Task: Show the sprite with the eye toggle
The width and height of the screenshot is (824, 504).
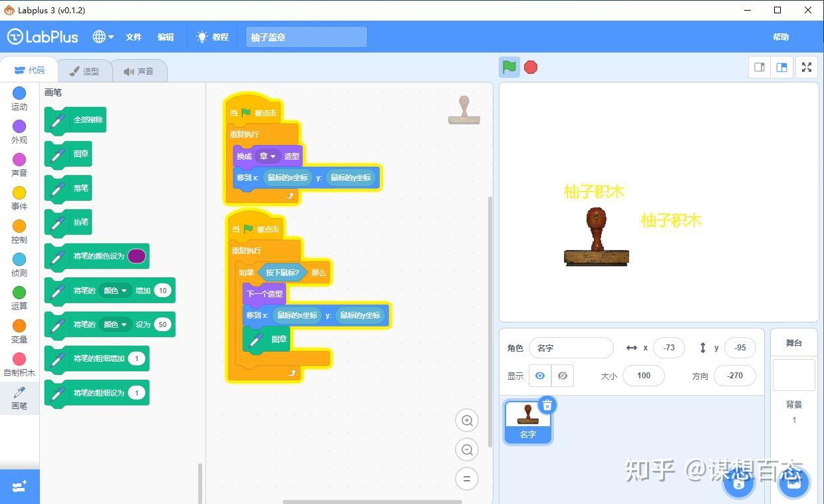Action: click(540, 376)
